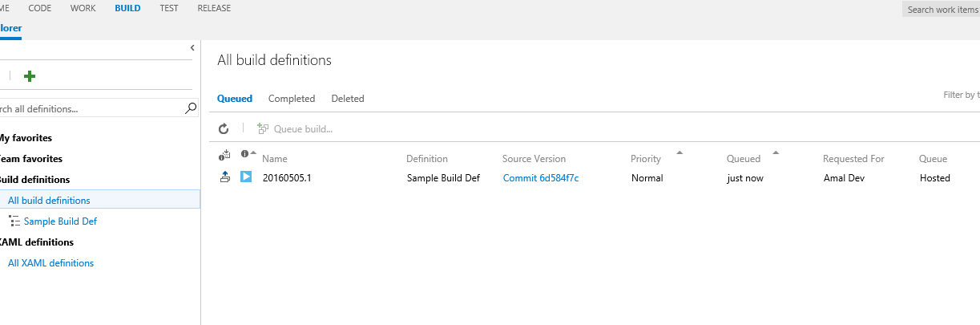This screenshot has width=980, height=325.
Task: Switch to the Completed tab
Action: point(292,99)
